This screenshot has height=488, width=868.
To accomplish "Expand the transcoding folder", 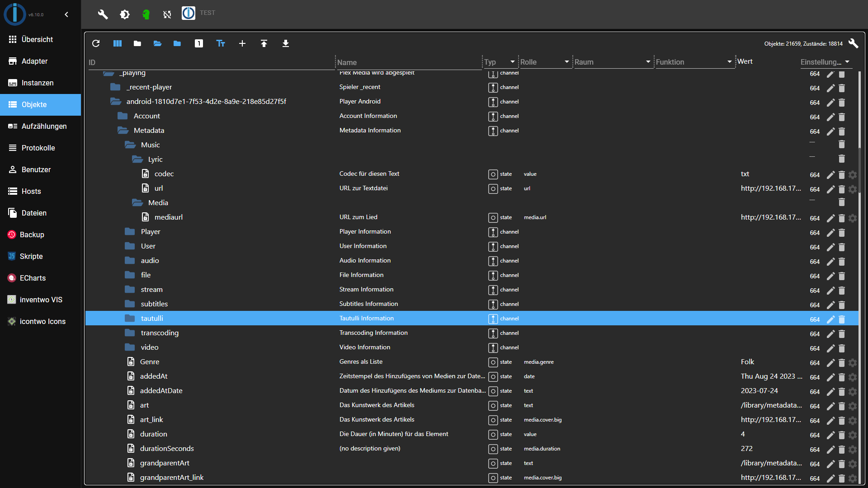I will tap(130, 333).
